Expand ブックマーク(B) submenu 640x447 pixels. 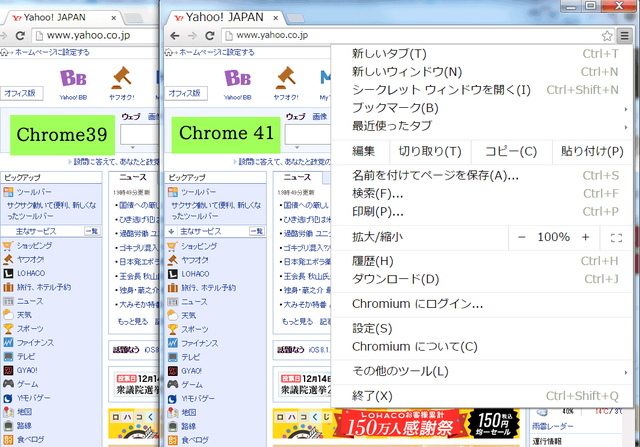coord(482,108)
